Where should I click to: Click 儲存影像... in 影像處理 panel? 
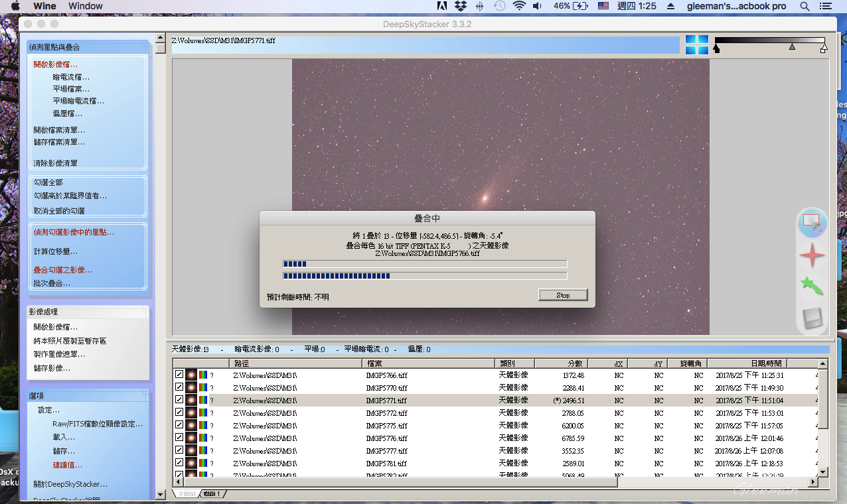click(52, 368)
